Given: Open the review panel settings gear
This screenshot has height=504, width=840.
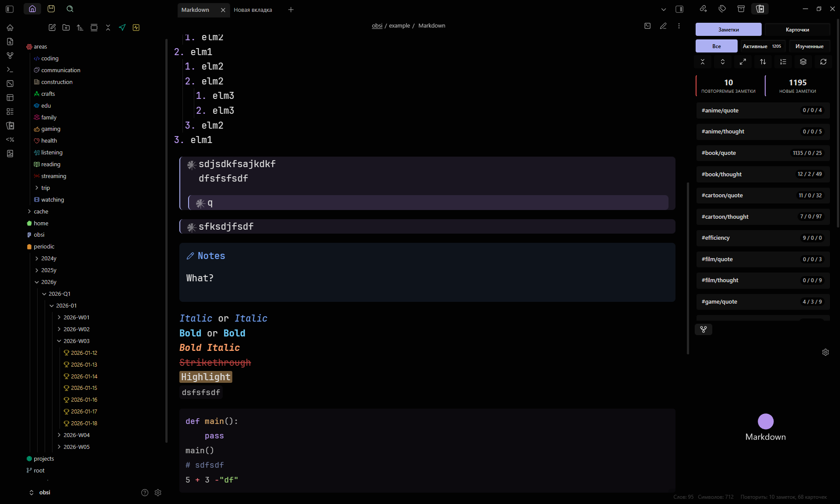Looking at the screenshot, I should [826, 352].
